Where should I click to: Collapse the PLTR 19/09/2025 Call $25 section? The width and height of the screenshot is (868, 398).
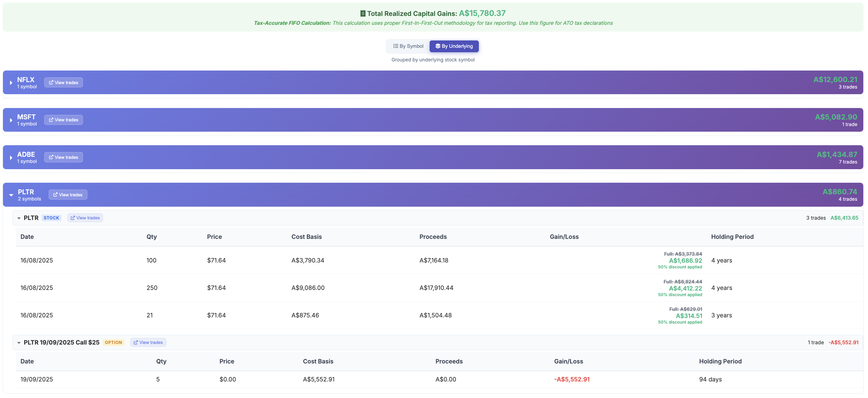click(19, 342)
